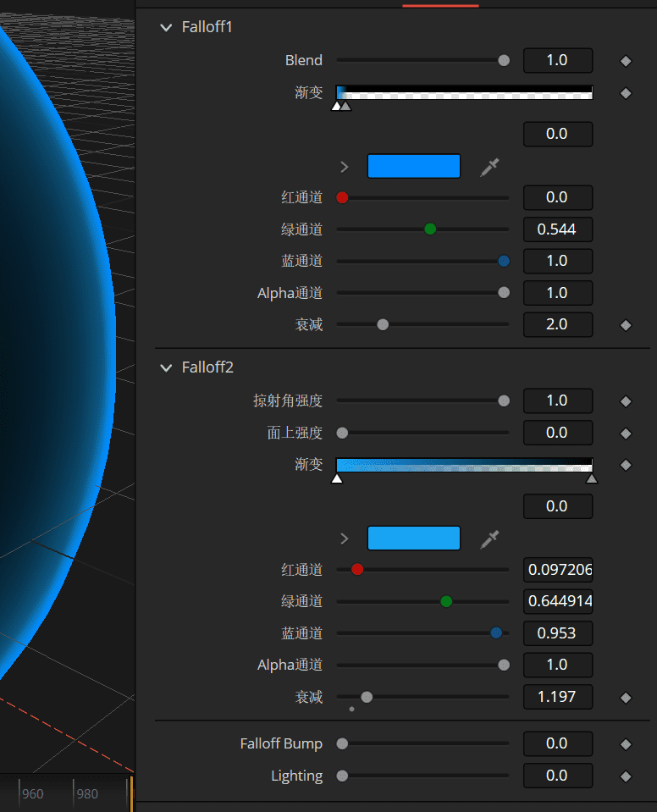Click the Blend value input field
The width and height of the screenshot is (657, 812).
(557, 61)
